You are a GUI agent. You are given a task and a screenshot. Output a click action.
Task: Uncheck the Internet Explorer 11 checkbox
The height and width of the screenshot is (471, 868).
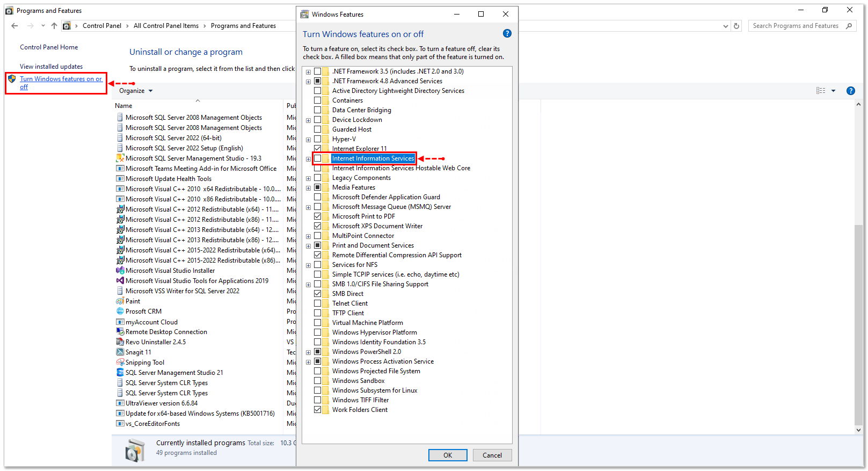point(318,149)
